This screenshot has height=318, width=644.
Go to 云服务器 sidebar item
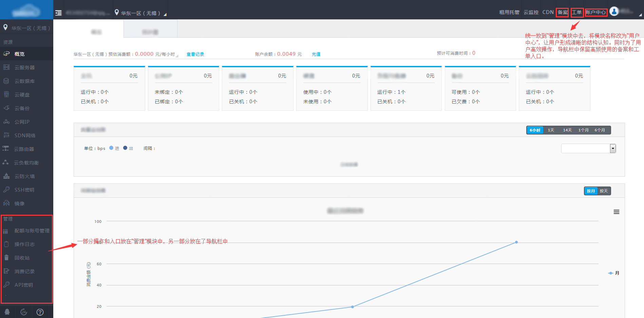(x=26, y=67)
